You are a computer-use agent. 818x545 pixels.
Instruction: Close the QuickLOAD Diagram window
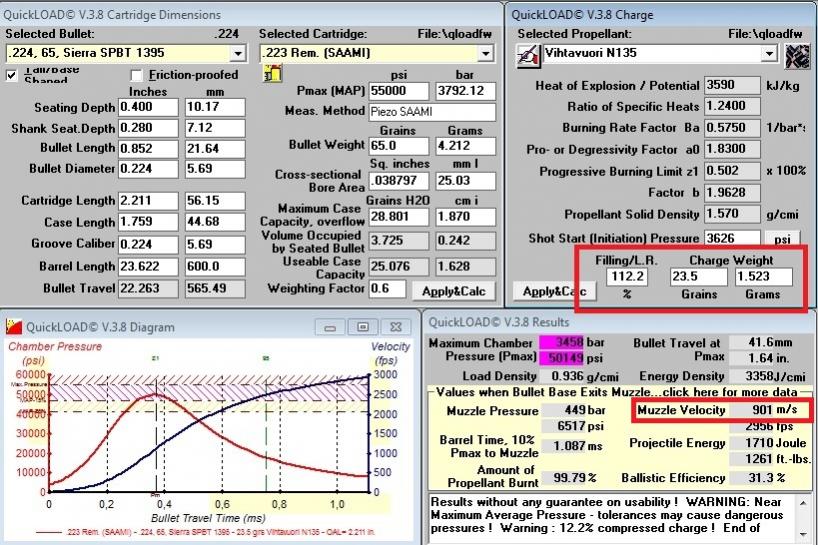point(391,327)
